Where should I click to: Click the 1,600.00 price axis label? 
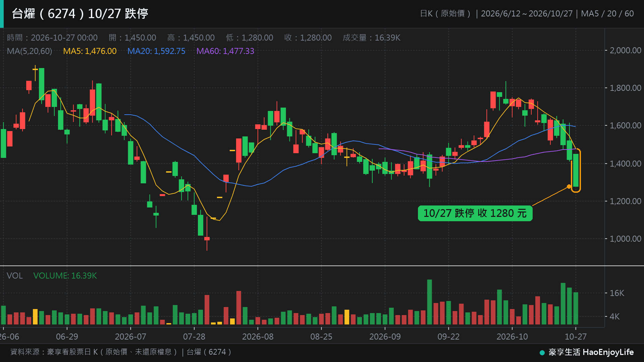(x=625, y=125)
